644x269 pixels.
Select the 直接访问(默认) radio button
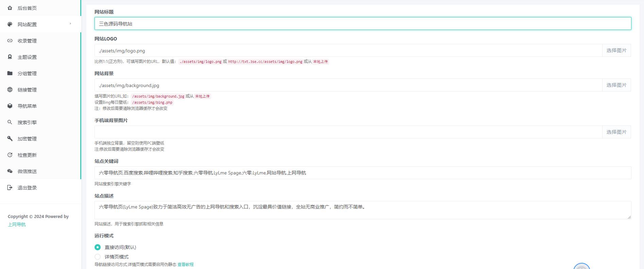click(x=98, y=247)
